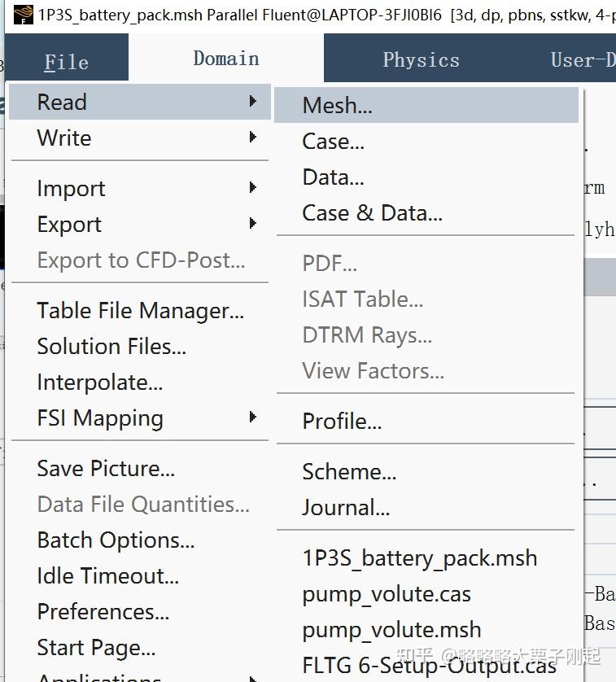The width and height of the screenshot is (616, 682).
Task: Expand the Write submenu arrow
Action: pyautogui.click(x=252, y=138)
